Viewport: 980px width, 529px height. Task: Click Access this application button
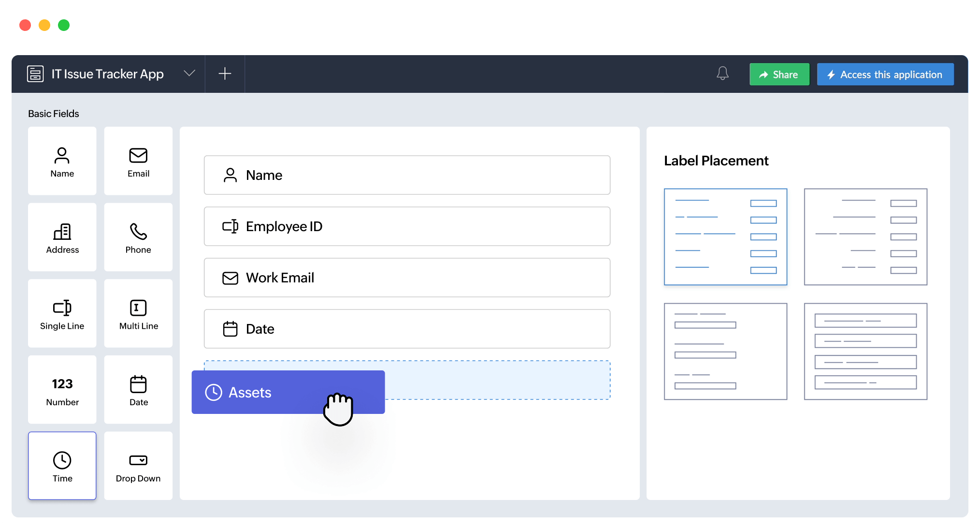coord(885,74)
